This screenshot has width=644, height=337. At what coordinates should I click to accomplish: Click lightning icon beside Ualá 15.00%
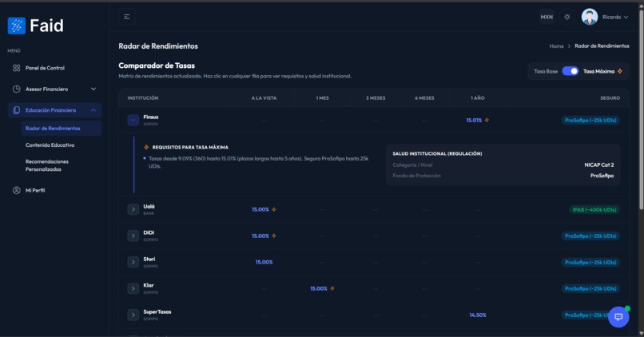click(x=274, y=210)
